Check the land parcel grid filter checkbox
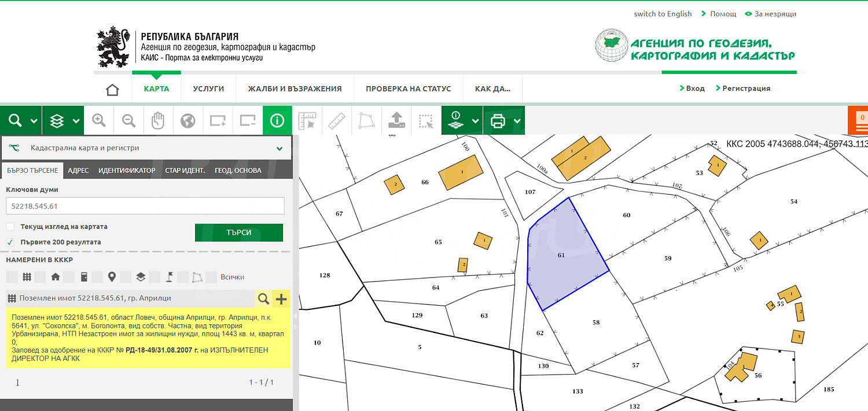Screen dimensions: 868x411 click(12, 277)
